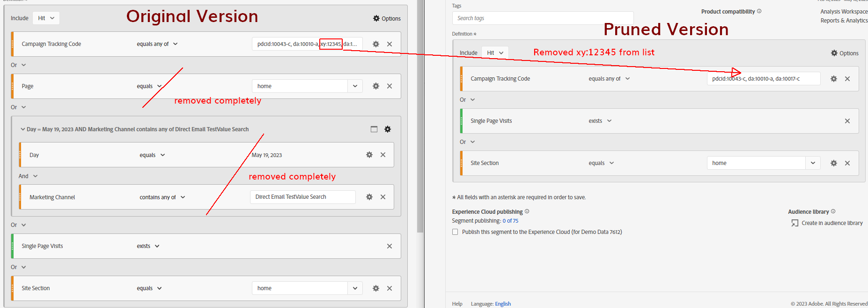The width and height of the screenshot is (868, 308).
Task: Open gear settings for Page rule in original
Action: (375, 86)
